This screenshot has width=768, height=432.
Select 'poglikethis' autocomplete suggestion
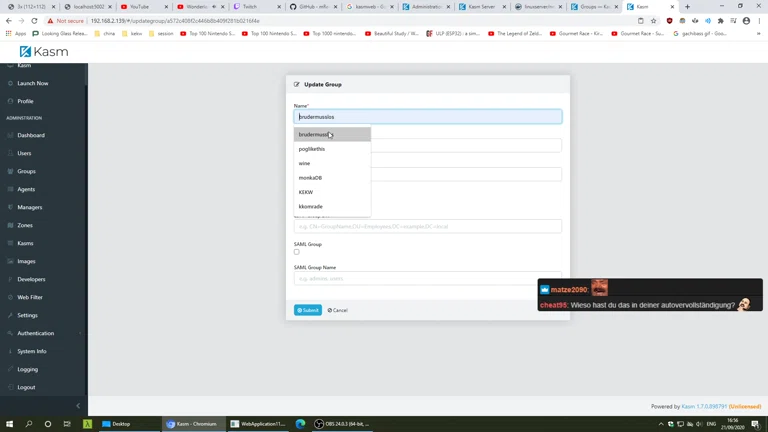[x=332, y=149]
